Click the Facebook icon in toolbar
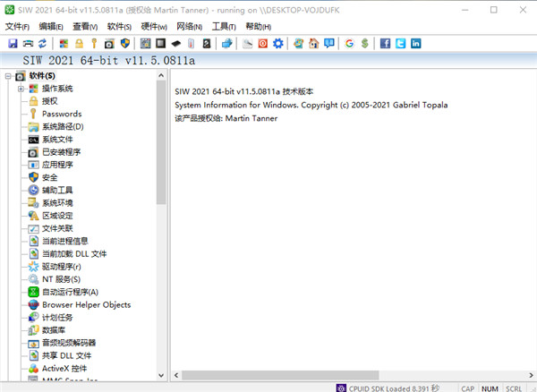 tap(386, 43)
